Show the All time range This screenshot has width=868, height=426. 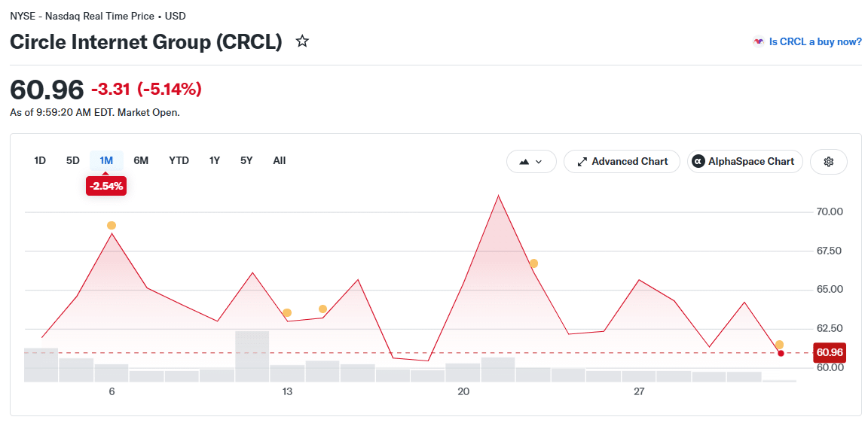pyautogui.click(x=279, y=161)
